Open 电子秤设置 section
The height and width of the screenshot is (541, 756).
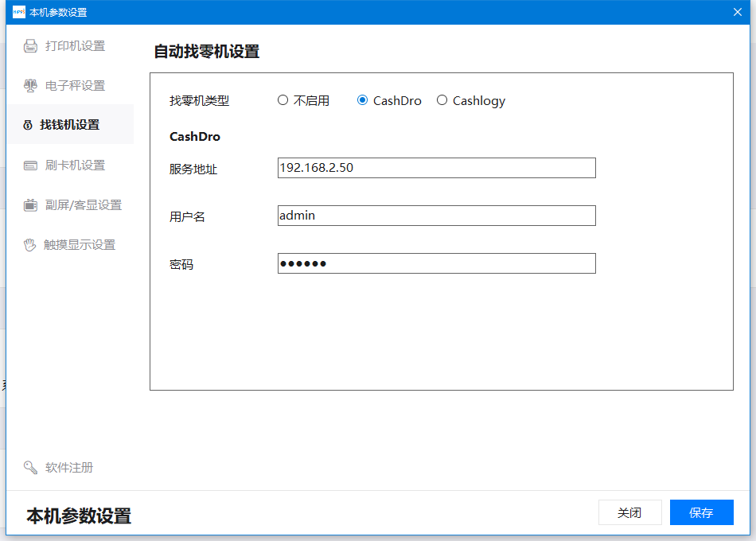[70, 85]
